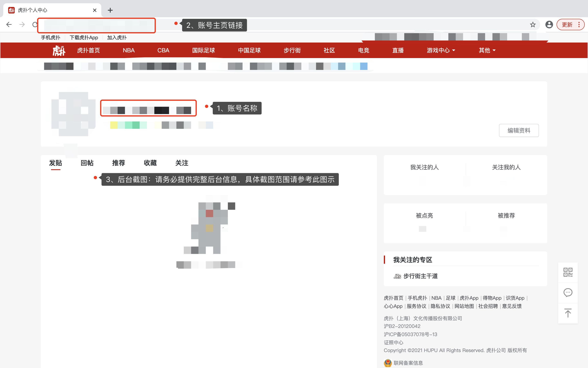Open NBA section in navbar
The image size is (588, 368).
pos(129,50)
